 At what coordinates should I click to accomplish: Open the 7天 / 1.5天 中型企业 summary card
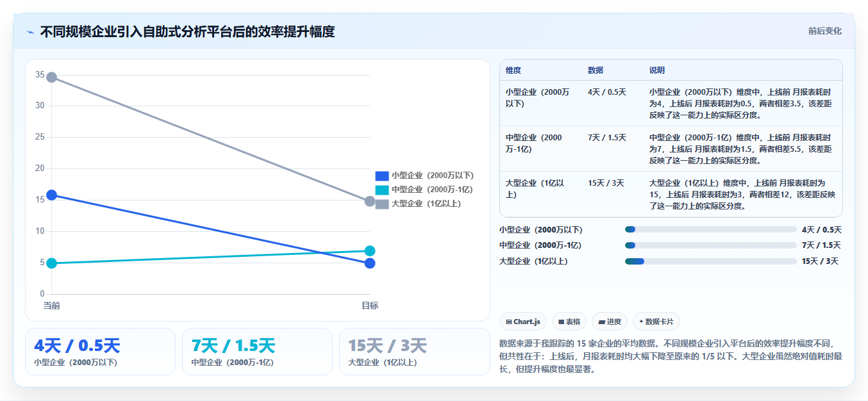257,352
